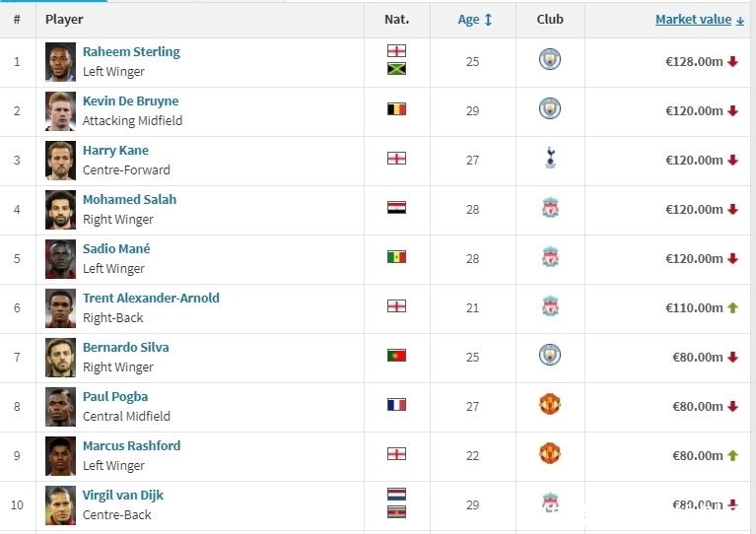
Task: Click Tottenham crest in Harry Kane row
Action: coord(550,159)
